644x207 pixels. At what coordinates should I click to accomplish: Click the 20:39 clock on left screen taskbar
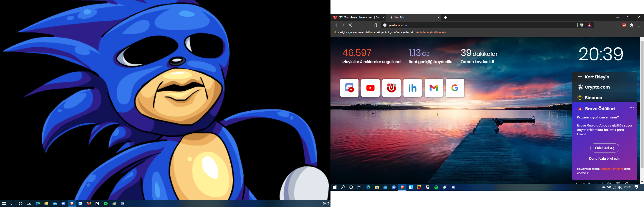[x=326, y=204]
